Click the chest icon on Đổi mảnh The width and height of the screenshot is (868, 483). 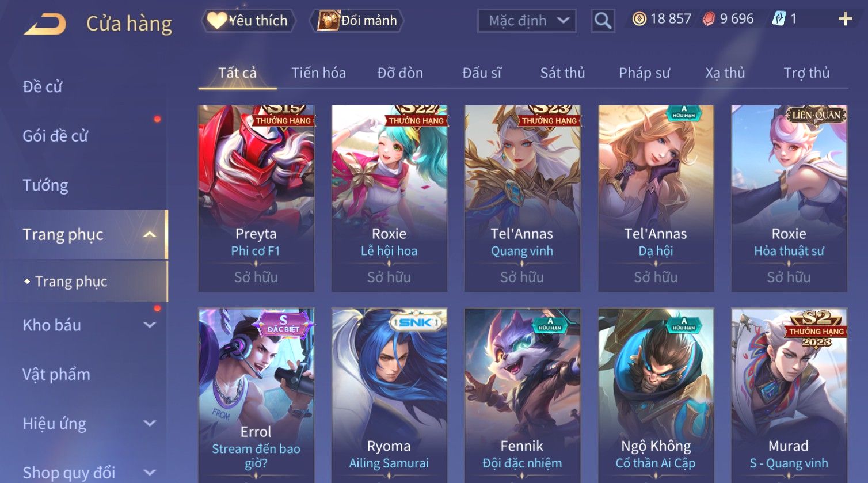328,21
